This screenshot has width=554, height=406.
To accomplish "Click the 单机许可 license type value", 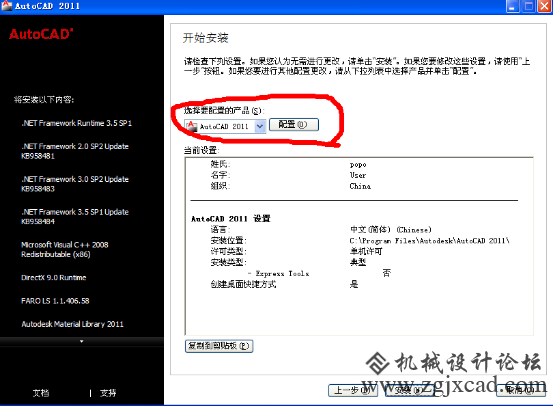I will pos(366,251).
